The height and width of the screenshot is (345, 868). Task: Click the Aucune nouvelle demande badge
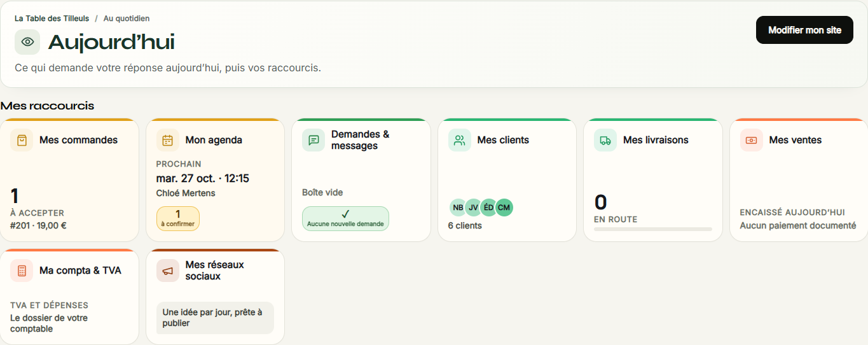point(345,218)
